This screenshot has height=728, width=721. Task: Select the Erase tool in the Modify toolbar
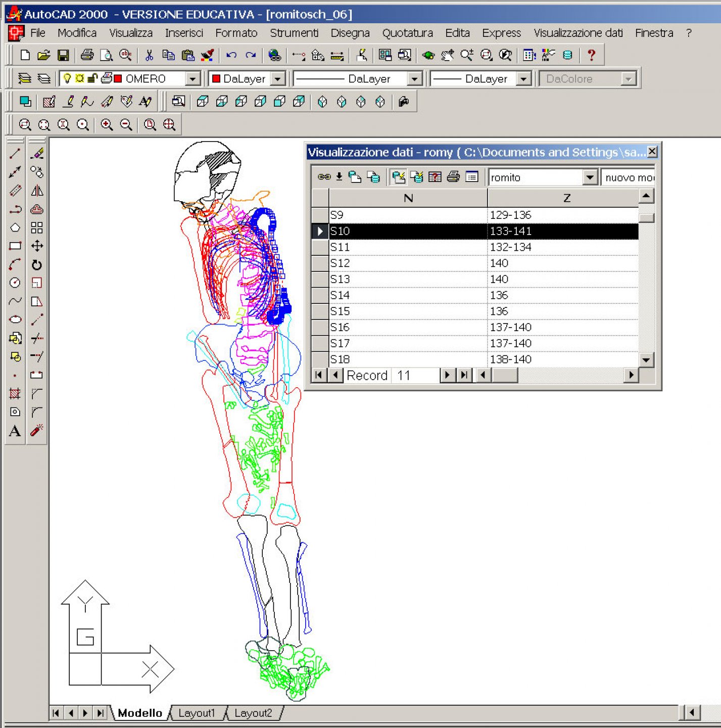click(x=37, y=154)
